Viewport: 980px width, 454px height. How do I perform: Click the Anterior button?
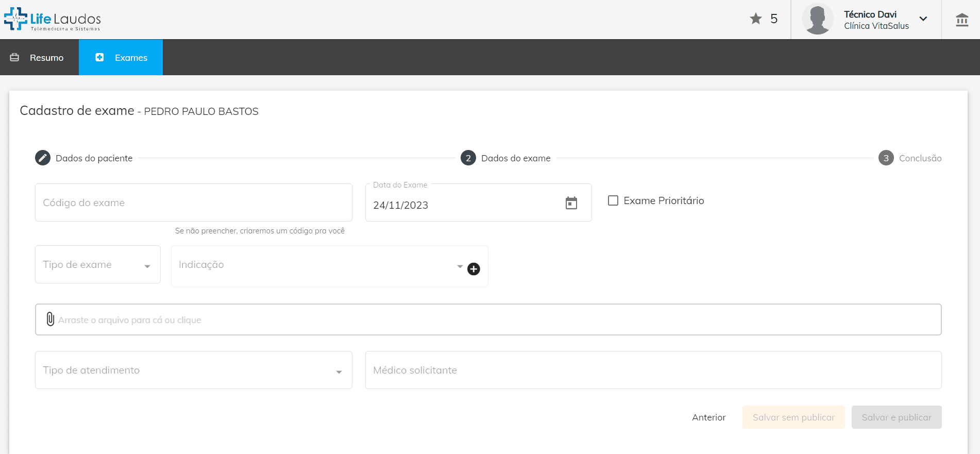pos(708,417)
